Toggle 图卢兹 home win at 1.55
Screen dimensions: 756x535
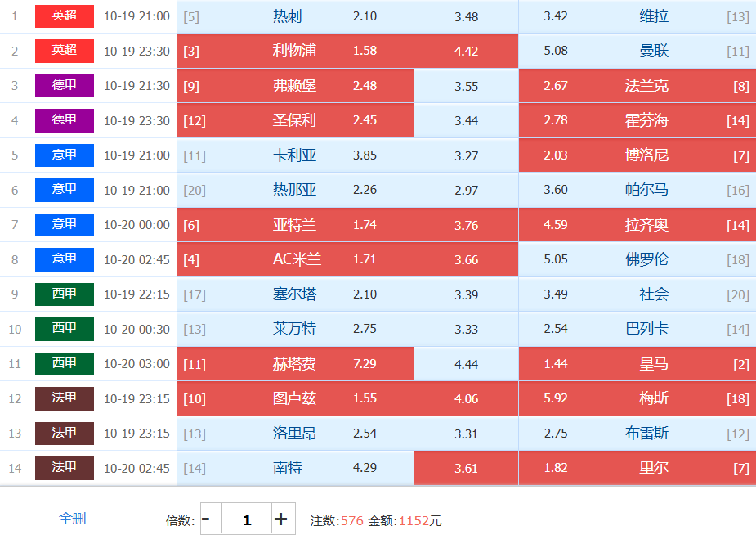295,398
